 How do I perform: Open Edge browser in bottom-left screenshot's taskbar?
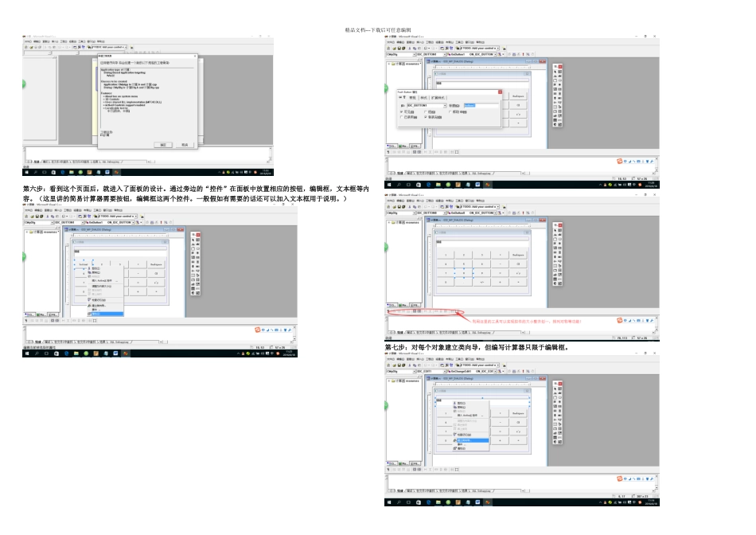pos(66,353)
